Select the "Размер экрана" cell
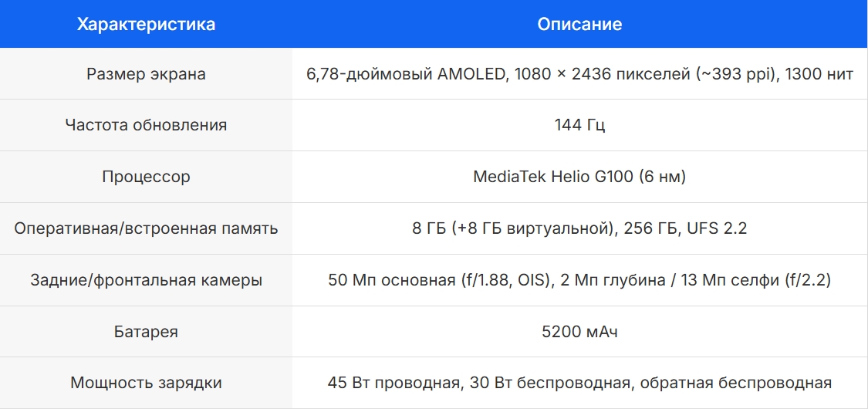 [146, 74]
